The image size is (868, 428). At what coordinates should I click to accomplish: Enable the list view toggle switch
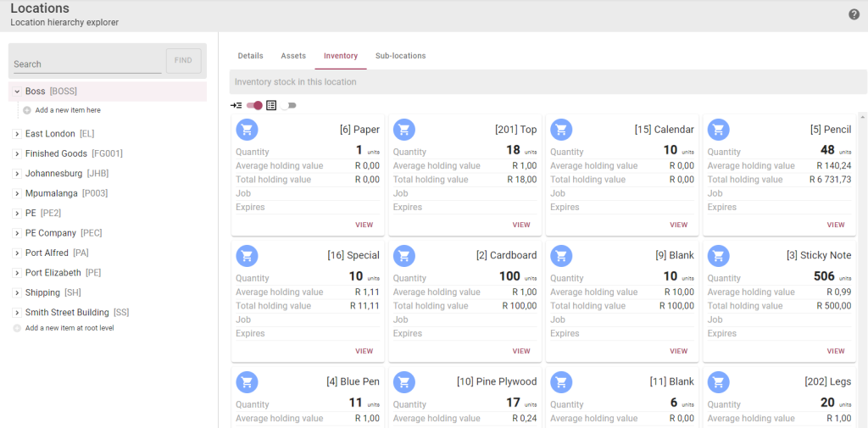tap(290, 105)
